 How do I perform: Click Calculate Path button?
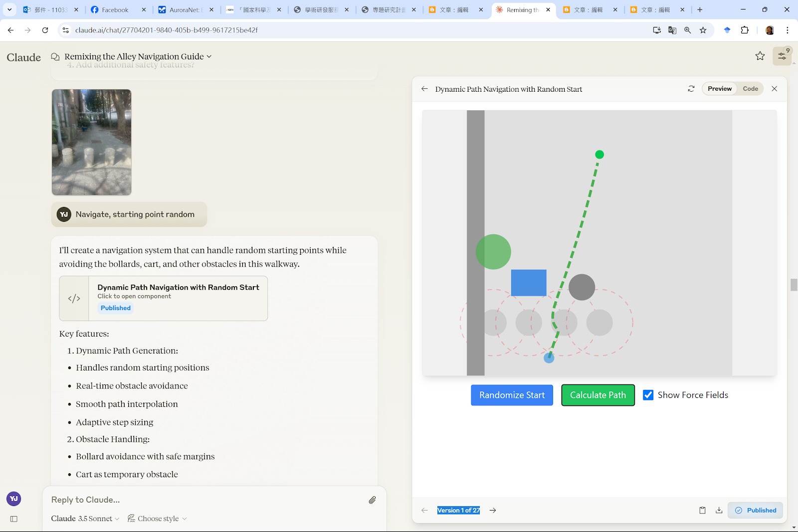pos(598,395)
